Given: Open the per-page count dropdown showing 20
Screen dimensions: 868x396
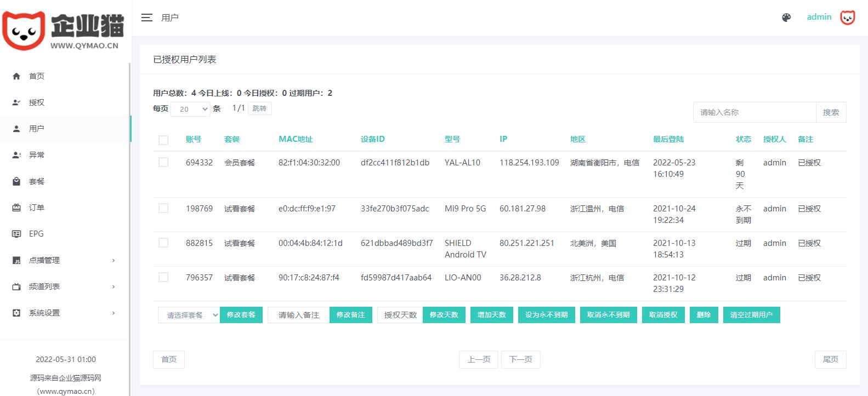Looking at the screenshot, I should (191, 109).
